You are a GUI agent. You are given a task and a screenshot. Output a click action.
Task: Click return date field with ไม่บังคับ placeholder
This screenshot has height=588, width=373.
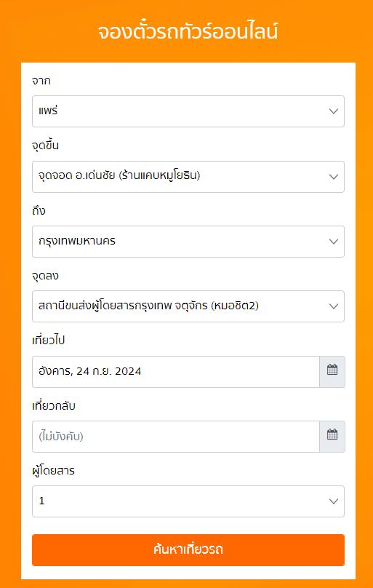[176, 437]
